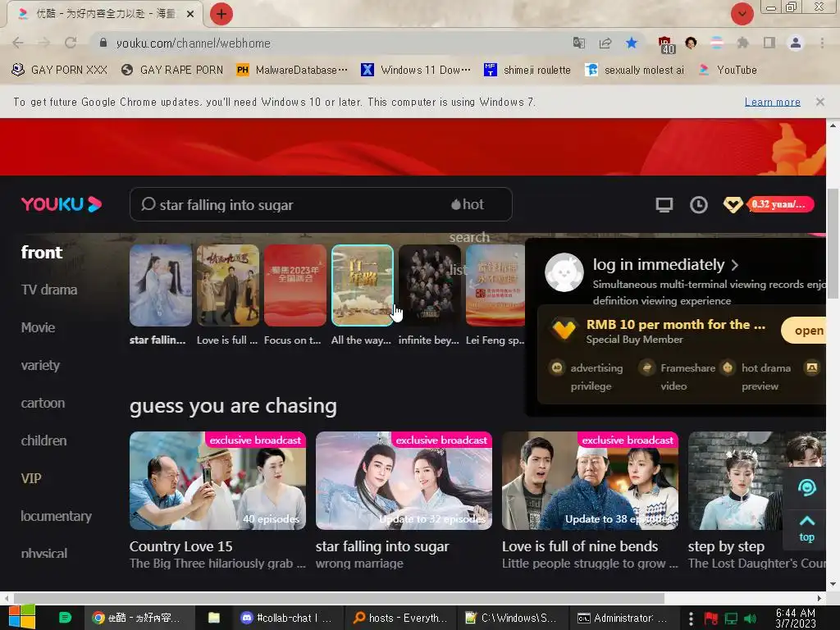Image resolution: width=840 pixels, height=630 pixels.
Task: Click Country Love 15 title
Action: (181, 546)
